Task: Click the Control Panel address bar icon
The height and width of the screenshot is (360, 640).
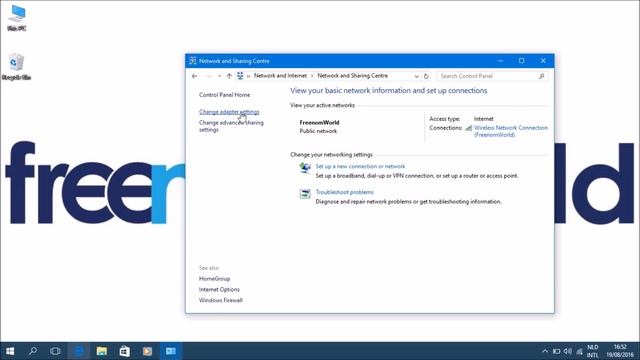Action: click(240, 76)
